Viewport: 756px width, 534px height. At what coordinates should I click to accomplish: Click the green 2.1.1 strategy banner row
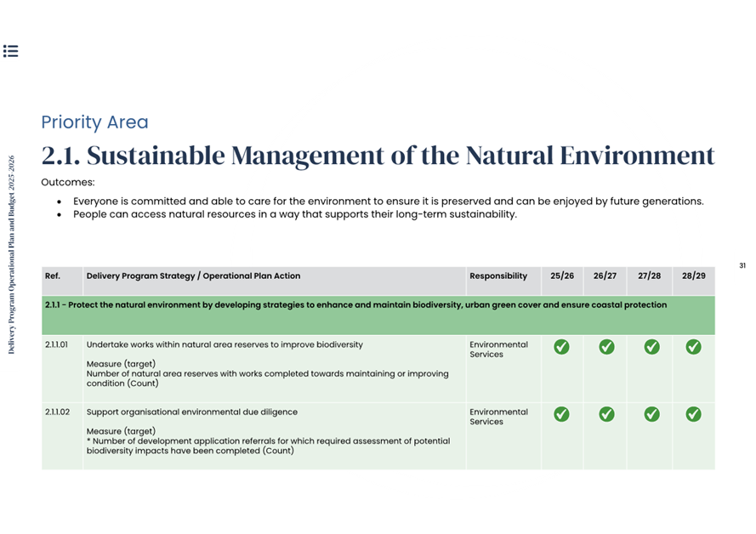pos(378,314)
